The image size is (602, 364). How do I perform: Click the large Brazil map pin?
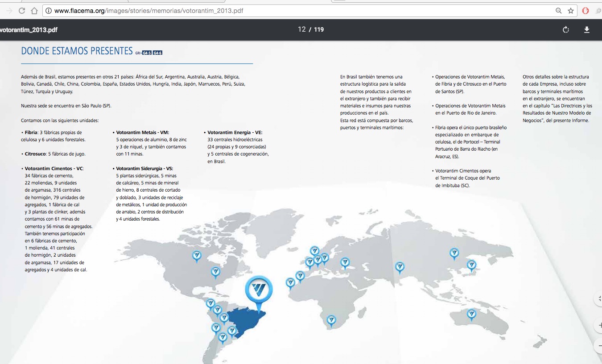click(259, 288)
